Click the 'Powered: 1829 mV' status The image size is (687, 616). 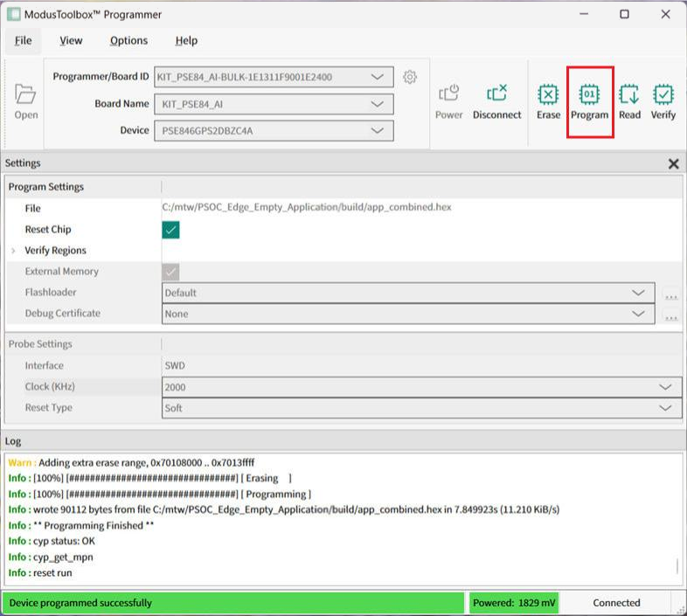[514, 603]
